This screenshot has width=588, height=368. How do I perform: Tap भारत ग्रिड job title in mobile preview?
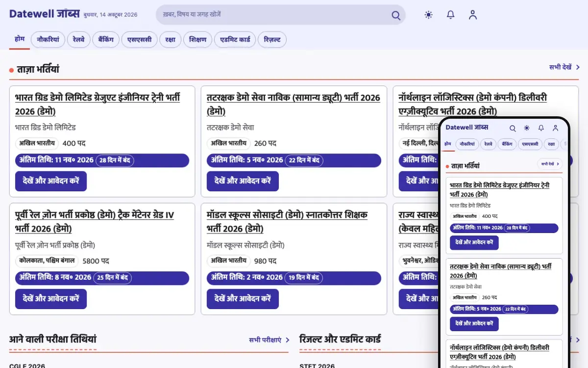(x=499, y=190)
